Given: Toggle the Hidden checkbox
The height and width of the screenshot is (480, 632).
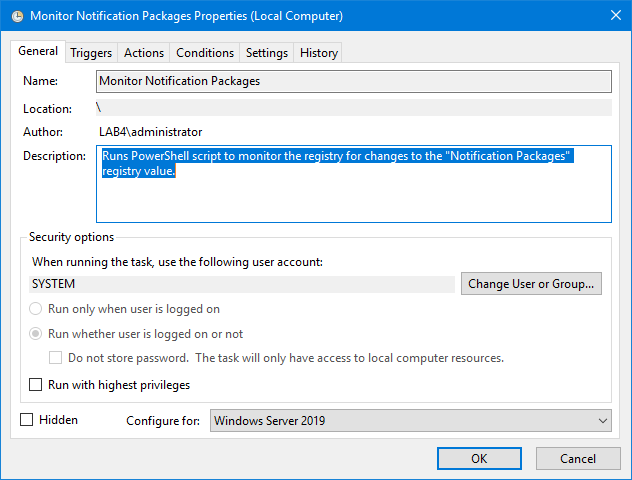Looking at the screenshot, I should [x=27, y=420].
